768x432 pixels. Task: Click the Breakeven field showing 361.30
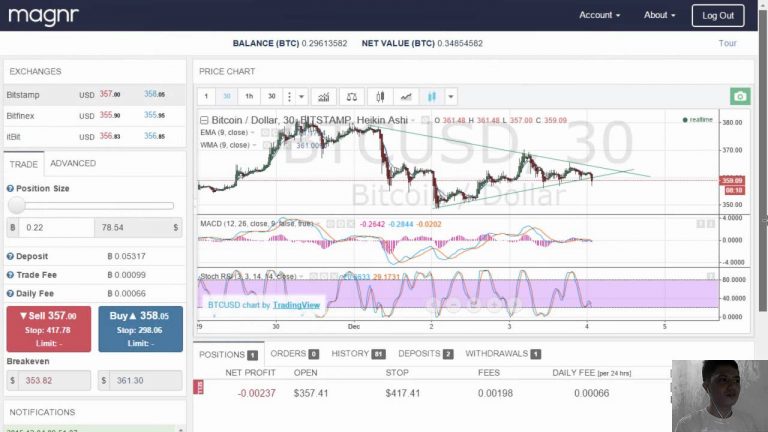145,380
